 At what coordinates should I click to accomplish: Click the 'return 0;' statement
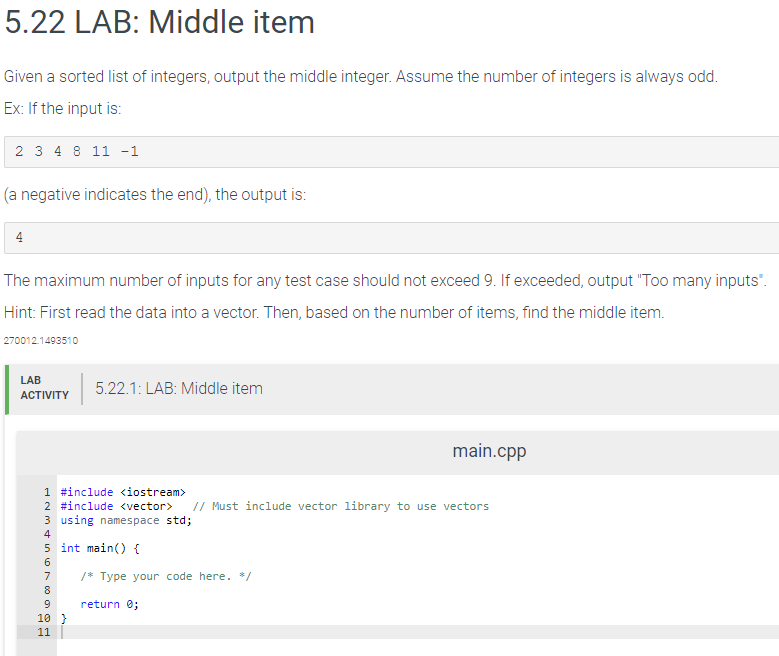click(109, 604)
